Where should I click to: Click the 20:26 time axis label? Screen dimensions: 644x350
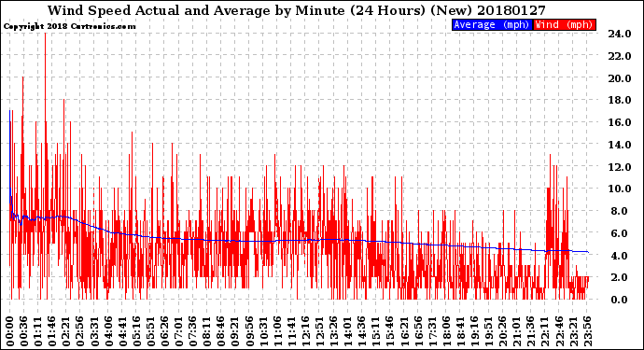tap(503, 331)
